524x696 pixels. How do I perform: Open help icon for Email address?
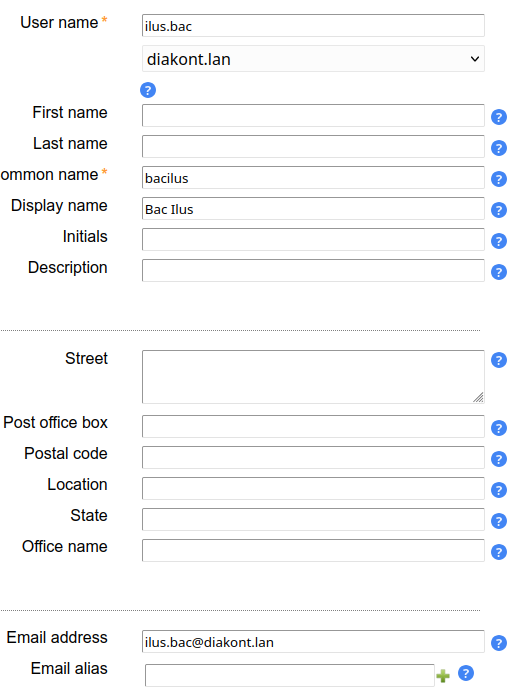click(x=499, y=643)
